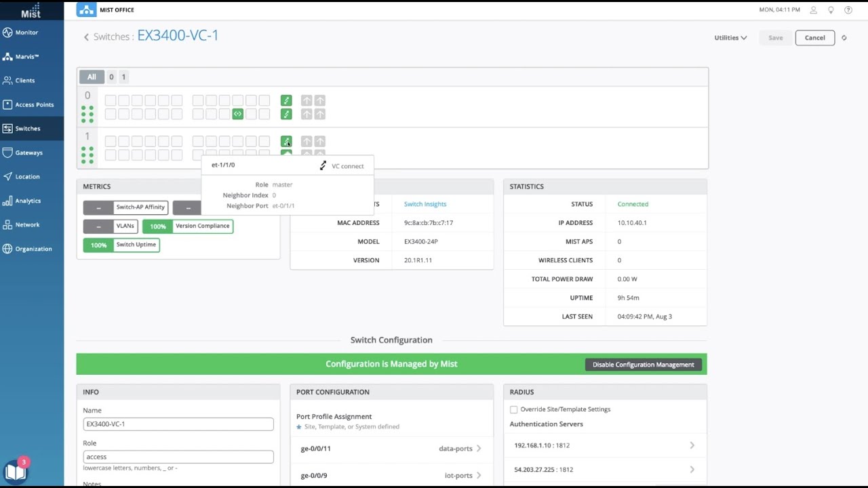The height and width of the screenshot is (488, 868).
Task: Select second uplink arrow port on member 0 top row
Action: (320, 100)
